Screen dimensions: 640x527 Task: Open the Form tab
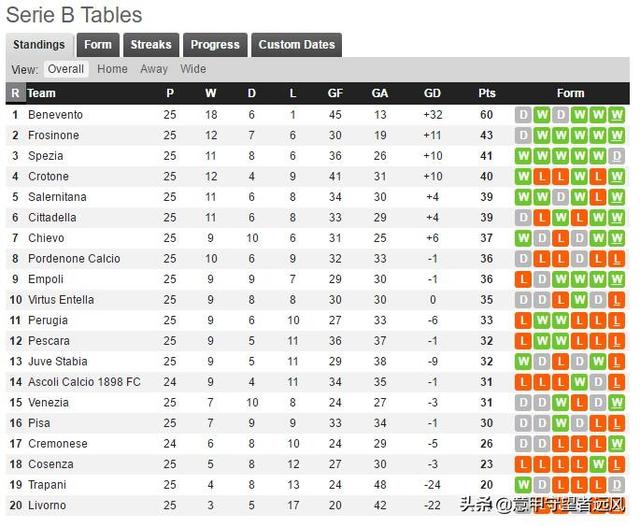[x=98, y=44]
